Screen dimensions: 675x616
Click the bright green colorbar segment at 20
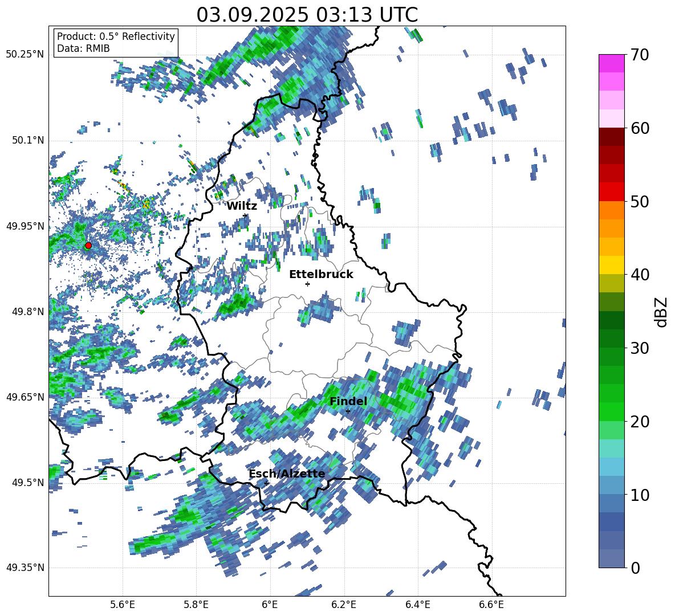click(x=611, y=411)
